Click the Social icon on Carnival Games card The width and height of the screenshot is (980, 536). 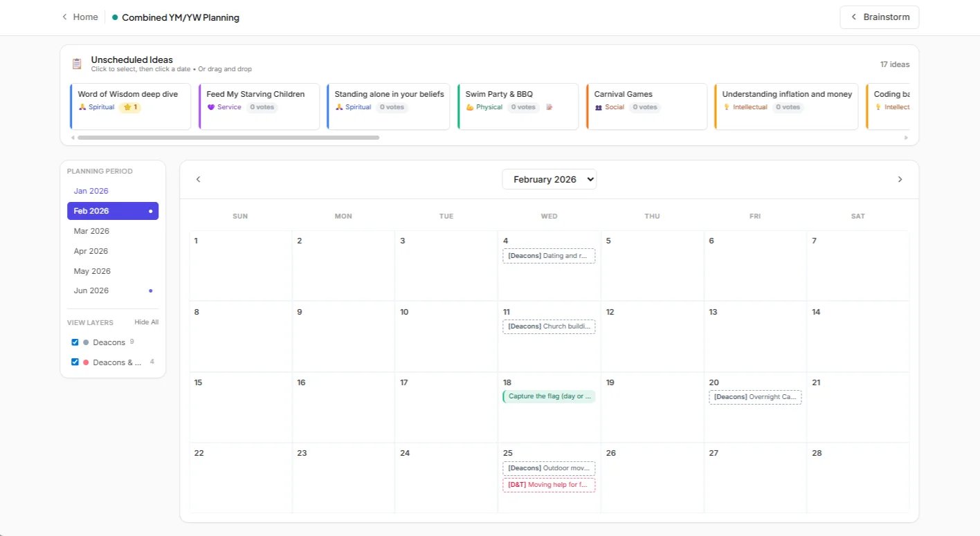tap(599, 107)
